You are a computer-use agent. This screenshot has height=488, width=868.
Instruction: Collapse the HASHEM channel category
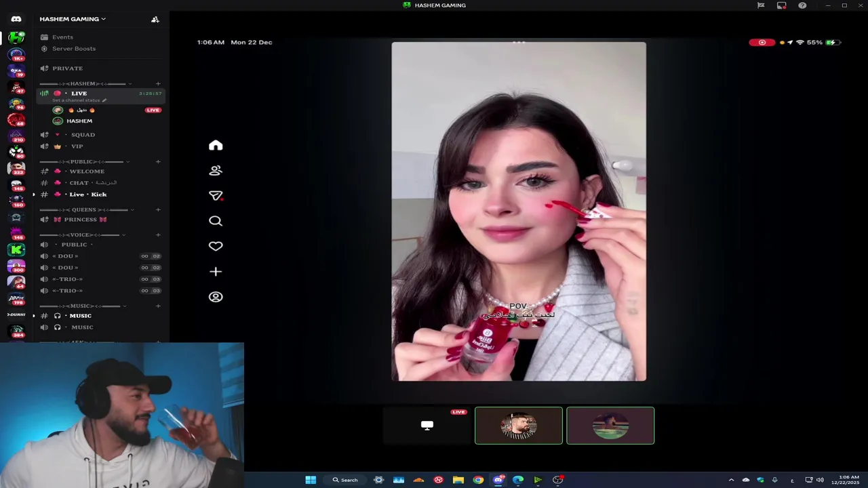[x=85, y=84]
